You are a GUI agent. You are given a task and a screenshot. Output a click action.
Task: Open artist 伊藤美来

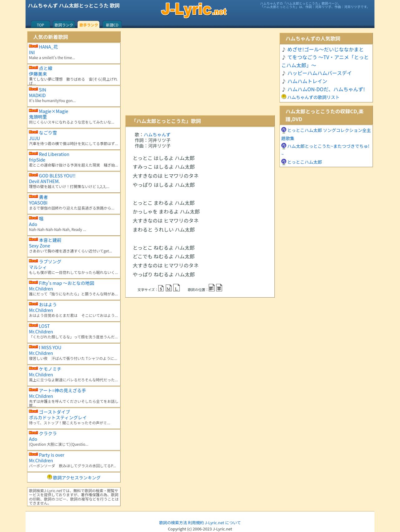tap(38, 74)
